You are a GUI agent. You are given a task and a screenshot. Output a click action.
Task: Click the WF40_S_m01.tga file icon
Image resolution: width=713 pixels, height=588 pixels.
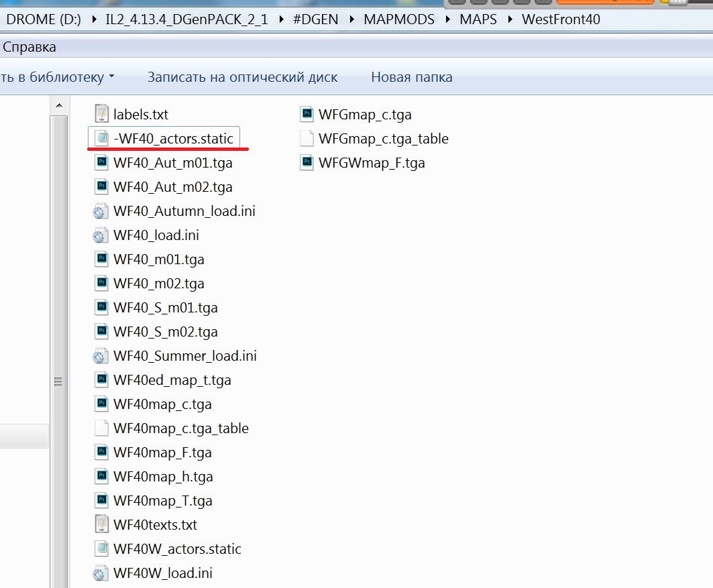(x=101, y=307)
